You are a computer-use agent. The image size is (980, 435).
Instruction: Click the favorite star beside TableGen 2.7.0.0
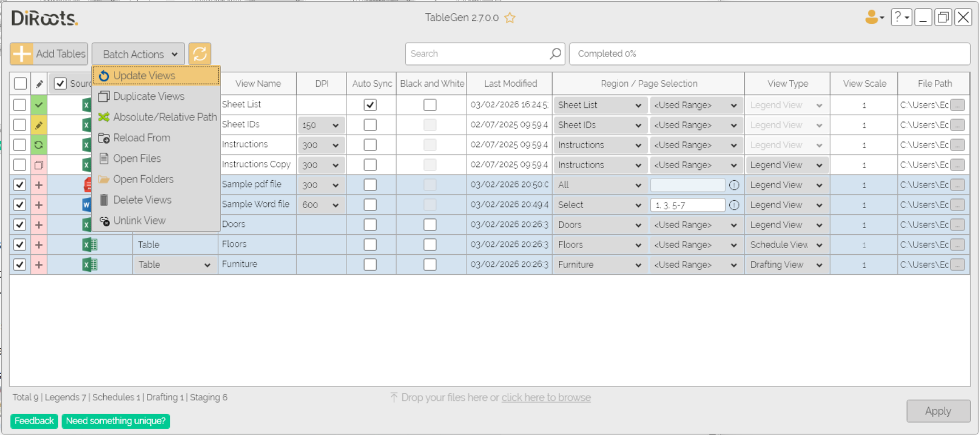(x=510, y=18)
